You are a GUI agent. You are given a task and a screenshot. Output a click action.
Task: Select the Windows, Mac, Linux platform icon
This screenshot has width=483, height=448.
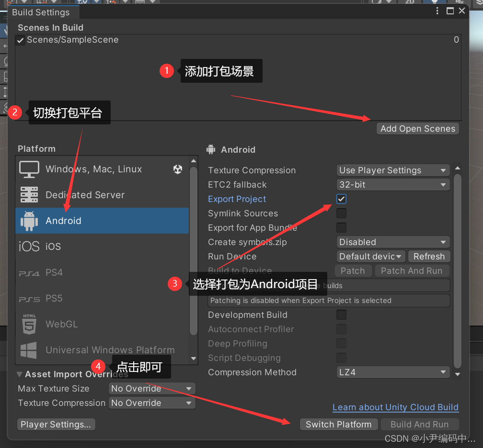tap(29, 169)
